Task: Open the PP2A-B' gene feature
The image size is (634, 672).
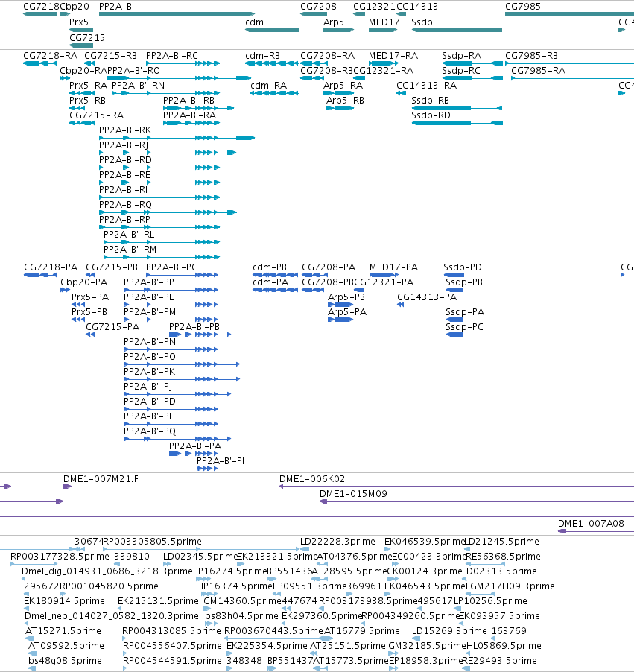Action: click(x=177, y=14)
